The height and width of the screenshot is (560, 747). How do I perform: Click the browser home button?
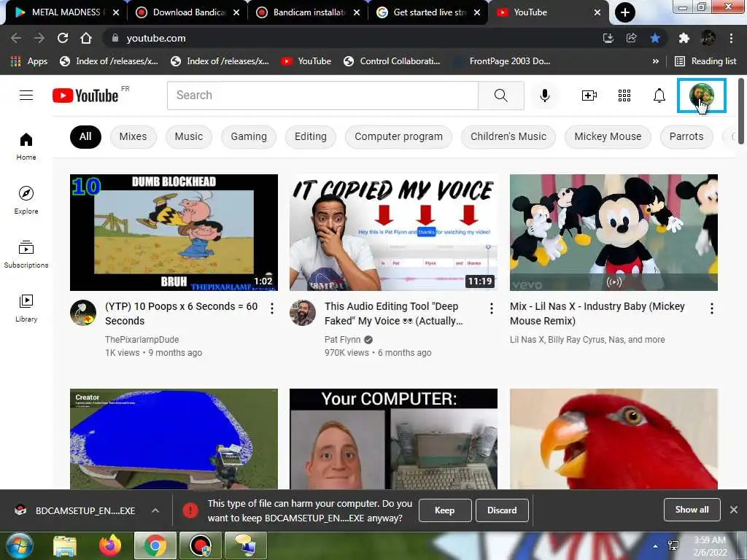[x=86, y=38]
